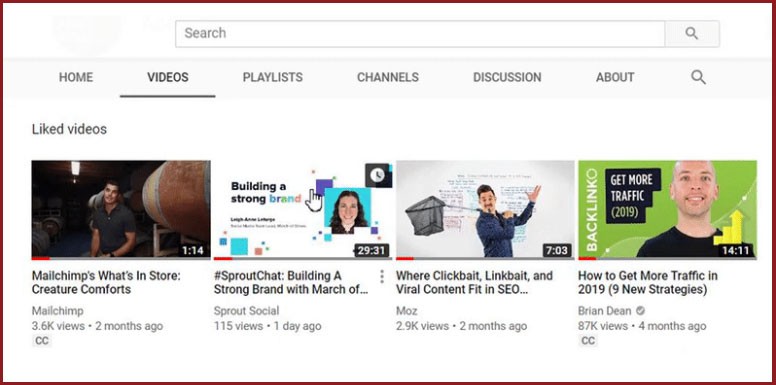Open title Mailchimp's What's In Store: Creature Comforts
Viewport: 776px width, 385px height.
coord(106,283)
